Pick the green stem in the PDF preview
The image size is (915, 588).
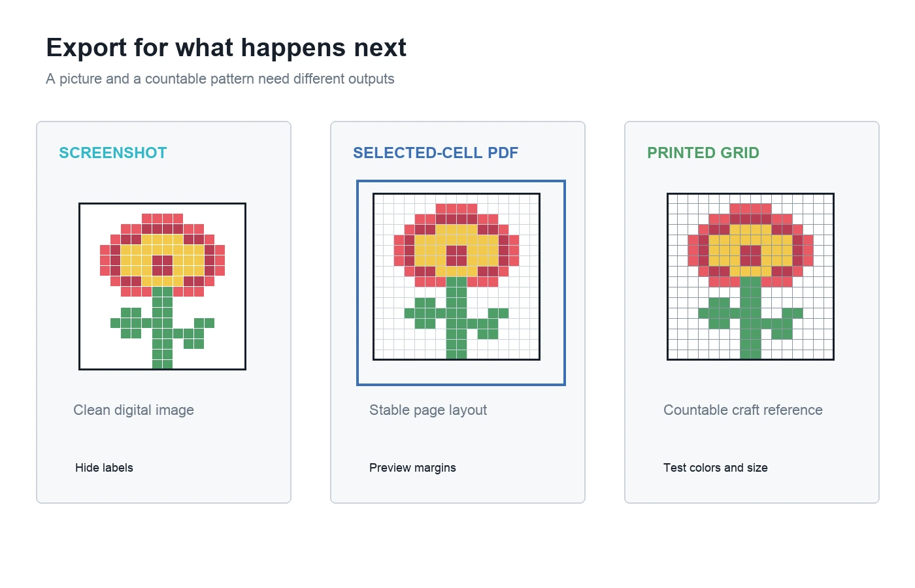pyautogui.click(x=457, y=318)
